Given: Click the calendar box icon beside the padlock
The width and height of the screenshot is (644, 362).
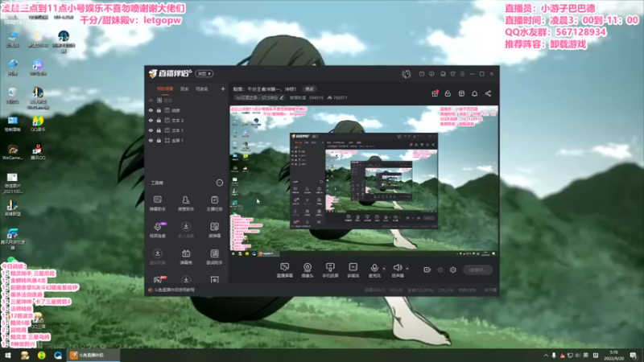Looking at the screenshot, I should point(461,93).
